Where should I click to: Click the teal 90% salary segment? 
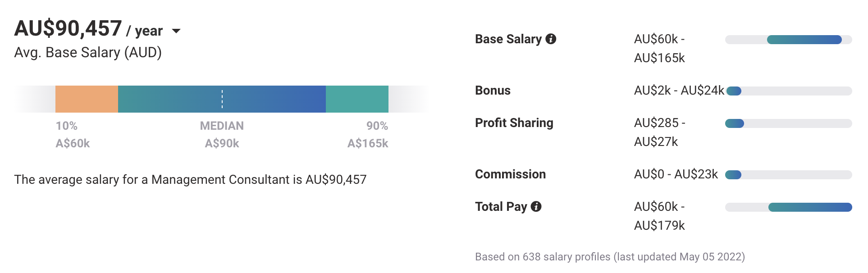click(x=357, y=99)
